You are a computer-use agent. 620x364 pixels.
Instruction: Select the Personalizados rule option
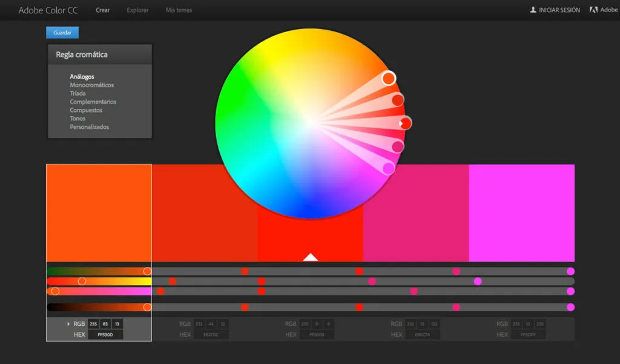tap(89, 127)
